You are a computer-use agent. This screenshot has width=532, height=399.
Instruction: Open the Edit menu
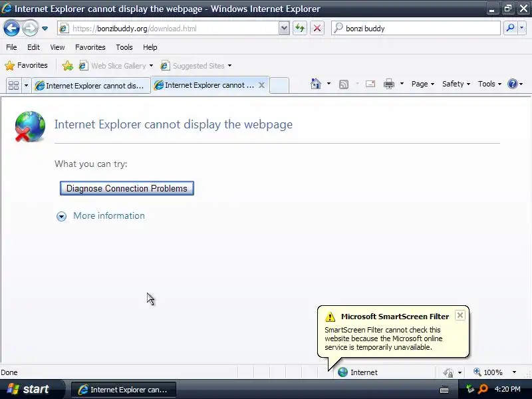pyautogui.click(x=33, y=47)
